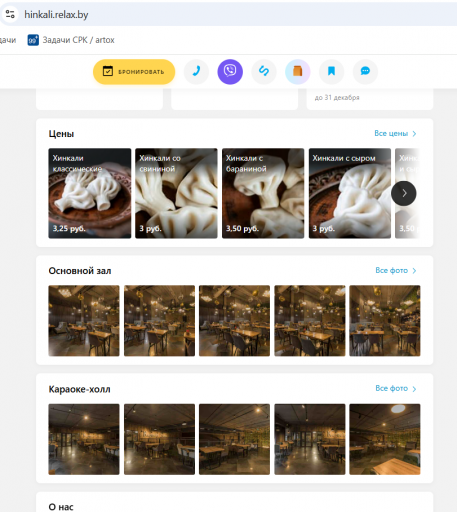Open third Караоке-холл photo

click(x=234, y=439)
